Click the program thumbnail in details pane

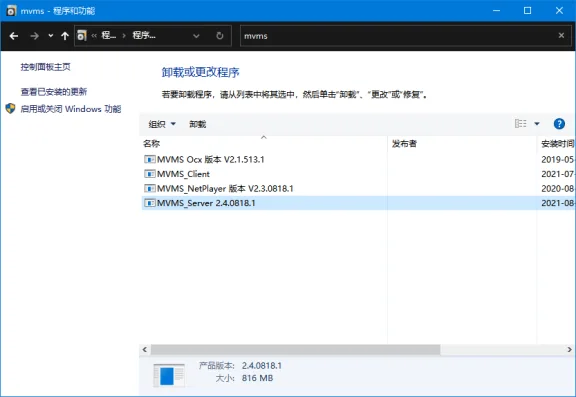[x=169, y=375]
